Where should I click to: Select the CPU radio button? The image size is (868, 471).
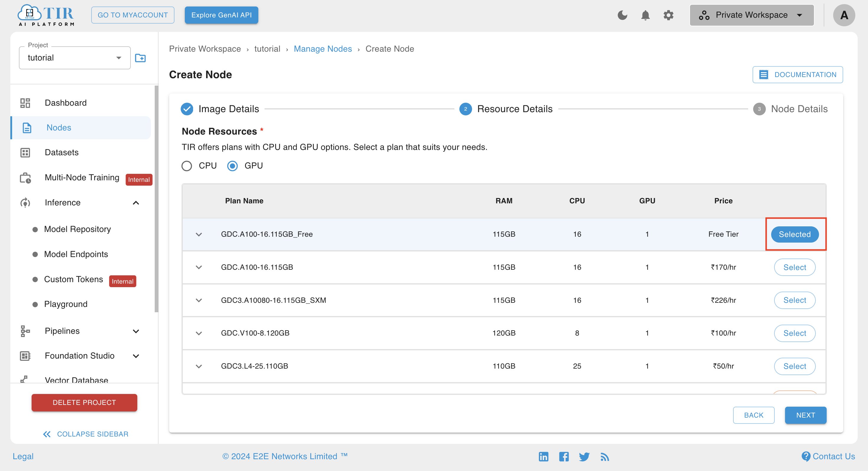(x=187, y=166)
